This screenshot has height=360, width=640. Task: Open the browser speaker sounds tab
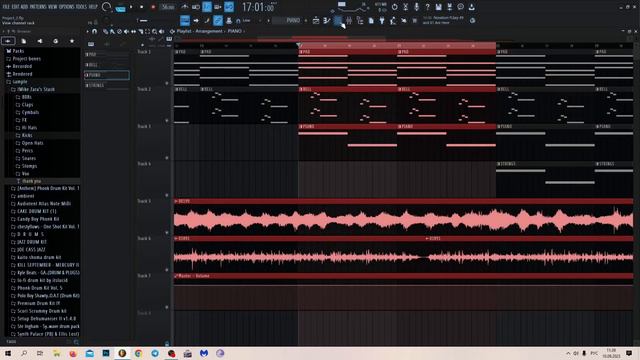[x=40, y=41]
